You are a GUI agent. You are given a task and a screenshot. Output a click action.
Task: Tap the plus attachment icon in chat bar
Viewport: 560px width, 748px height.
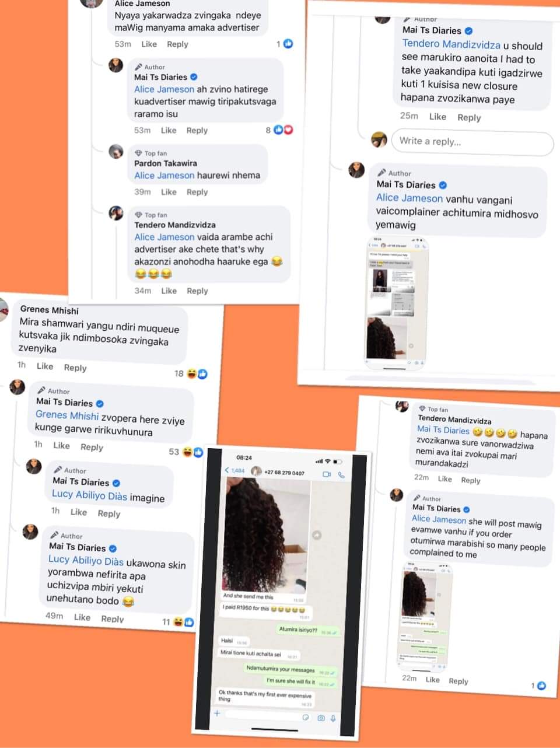(217, 713)
